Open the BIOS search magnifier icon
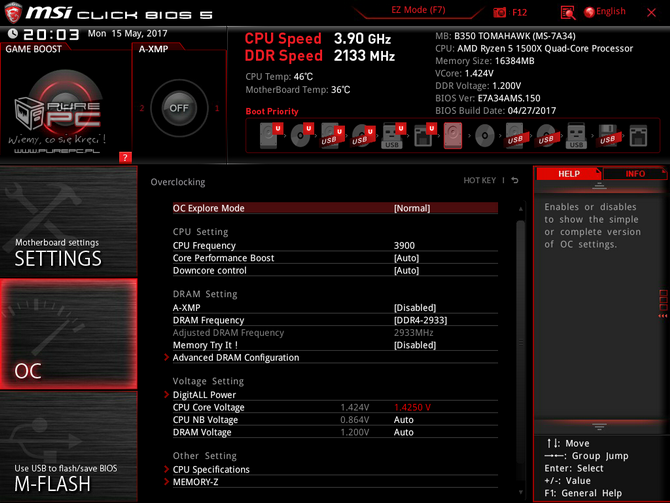 pyautogui.click(x=567, y=12)
